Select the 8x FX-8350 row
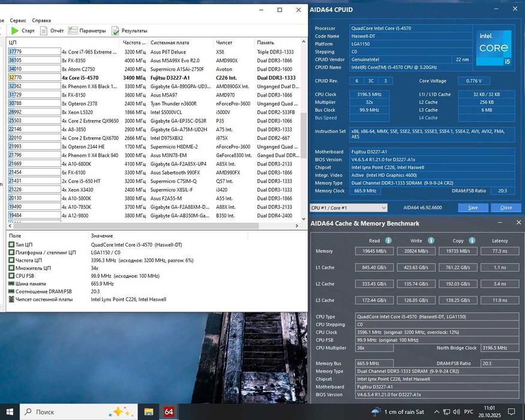This screenshot has width=525, height=420. click(x=154, y=61)
